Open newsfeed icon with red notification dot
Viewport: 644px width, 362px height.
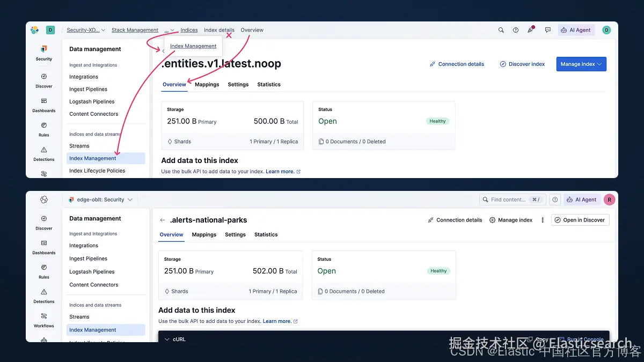pyautogui.click(x=531, y=29)
